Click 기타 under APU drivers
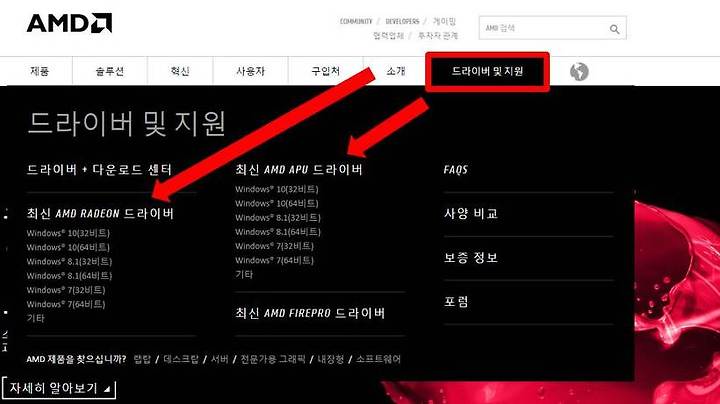This screenshot has height=404, width=720. (x=244, y=275)
